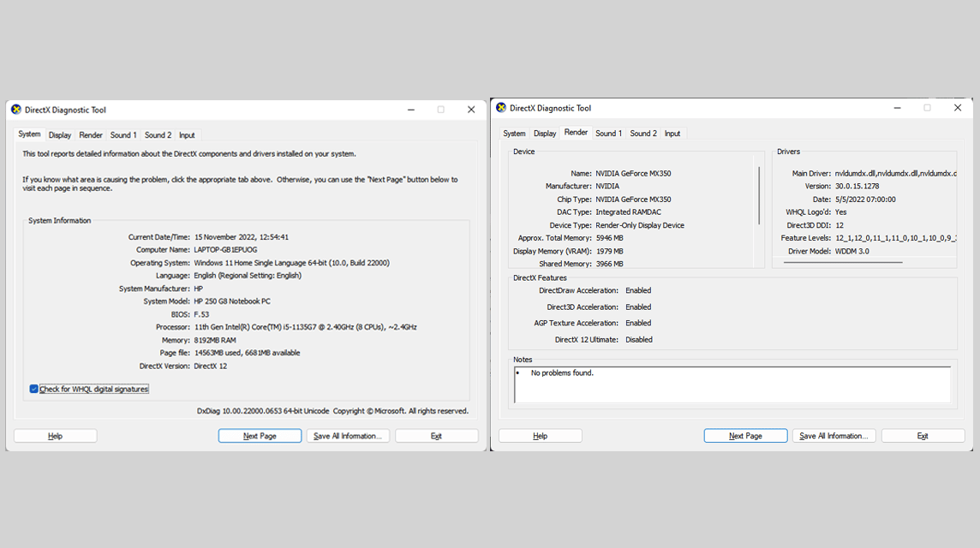Toggle Check for WHQL digital signatures checkbox
This screenshot has height=548, width=980.
(x=33, y=389)
